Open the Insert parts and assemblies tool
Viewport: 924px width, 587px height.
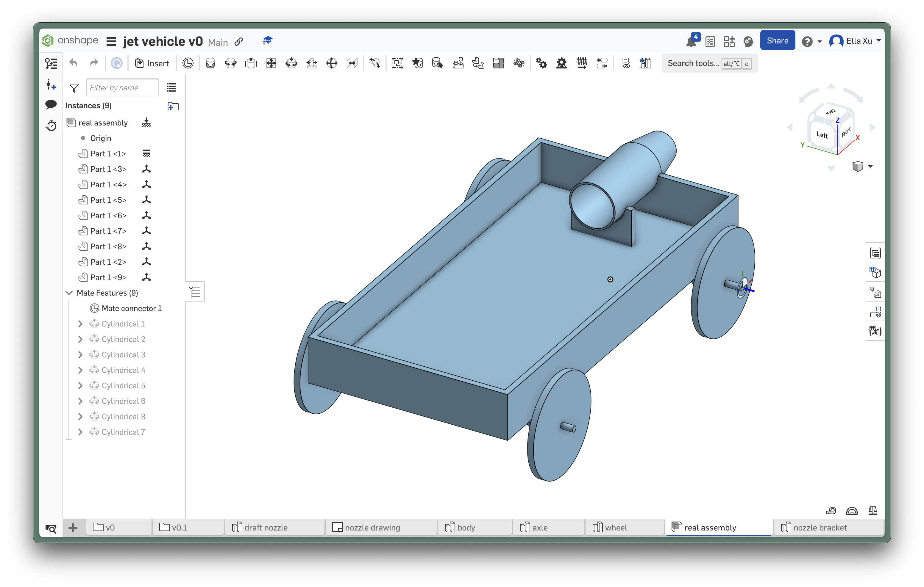click(152, 63)
